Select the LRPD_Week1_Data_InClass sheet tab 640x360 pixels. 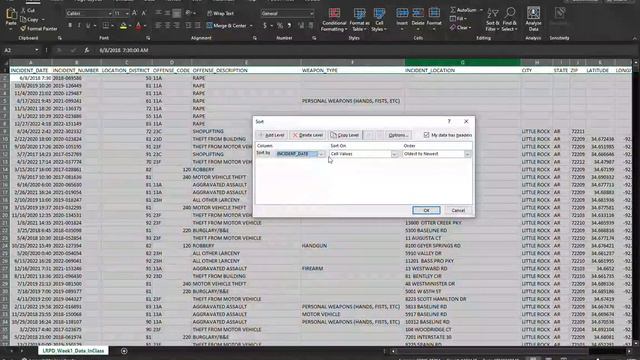[73, 351]
